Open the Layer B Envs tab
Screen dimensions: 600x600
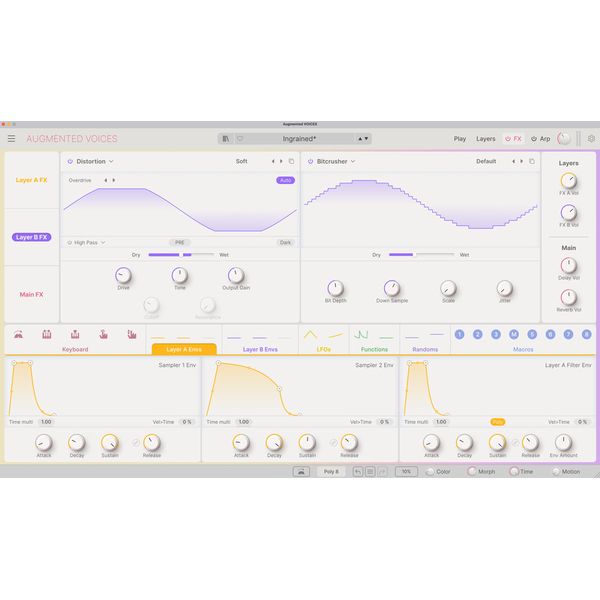260,349
